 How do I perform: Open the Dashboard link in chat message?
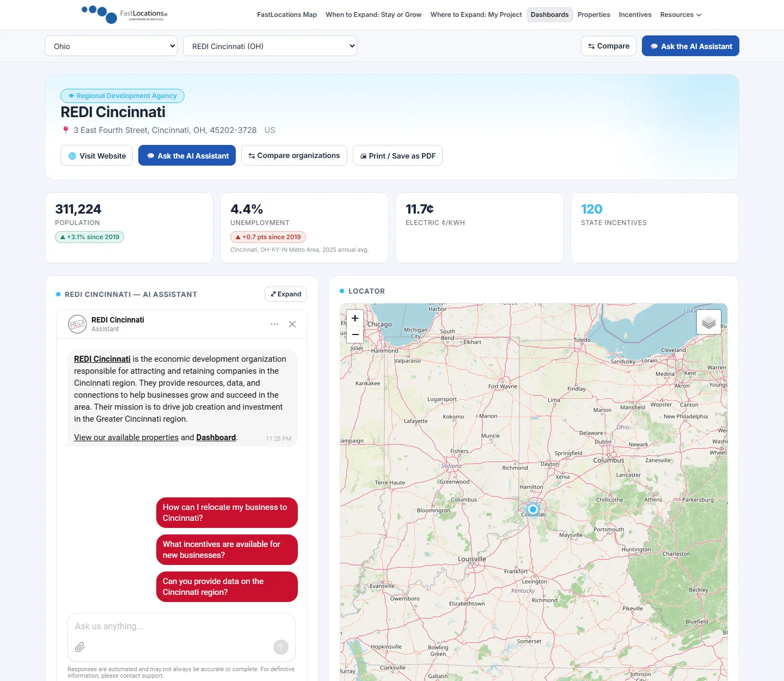(x=216, y=437)
